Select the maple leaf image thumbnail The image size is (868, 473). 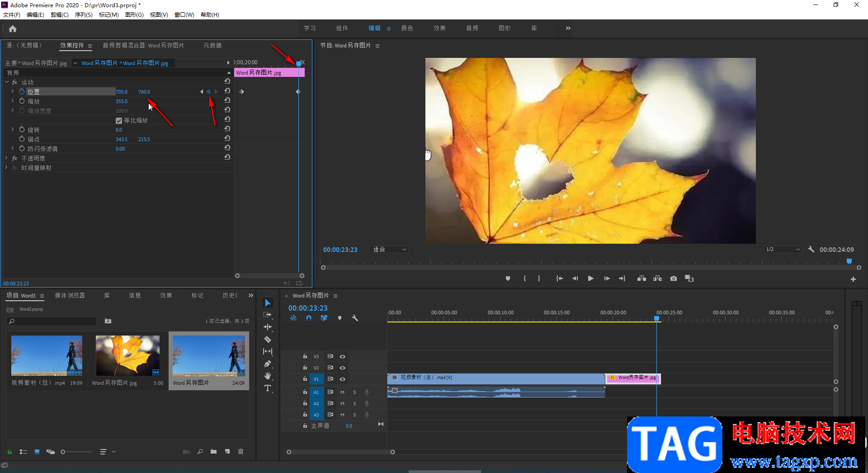(x=127, y=355)
